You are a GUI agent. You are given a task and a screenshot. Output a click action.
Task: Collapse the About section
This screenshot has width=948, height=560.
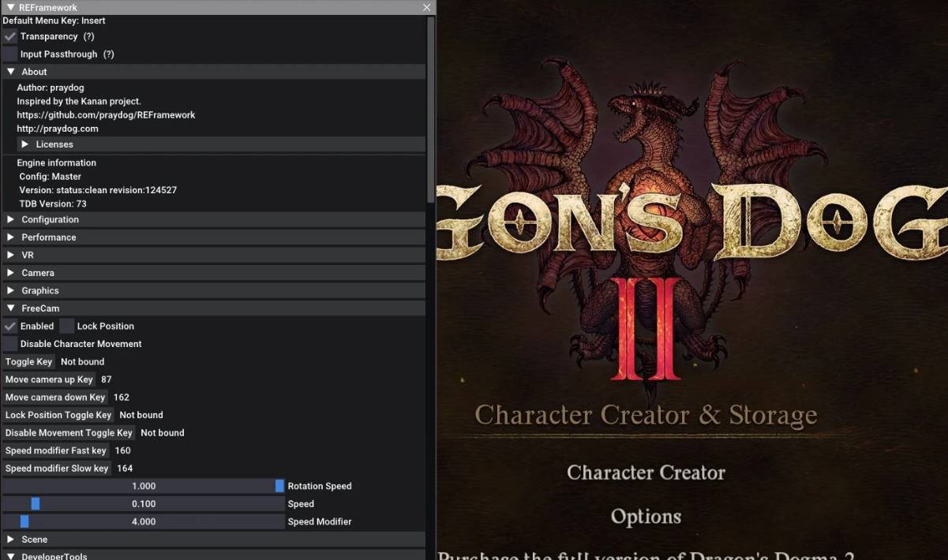coord(214,72)
